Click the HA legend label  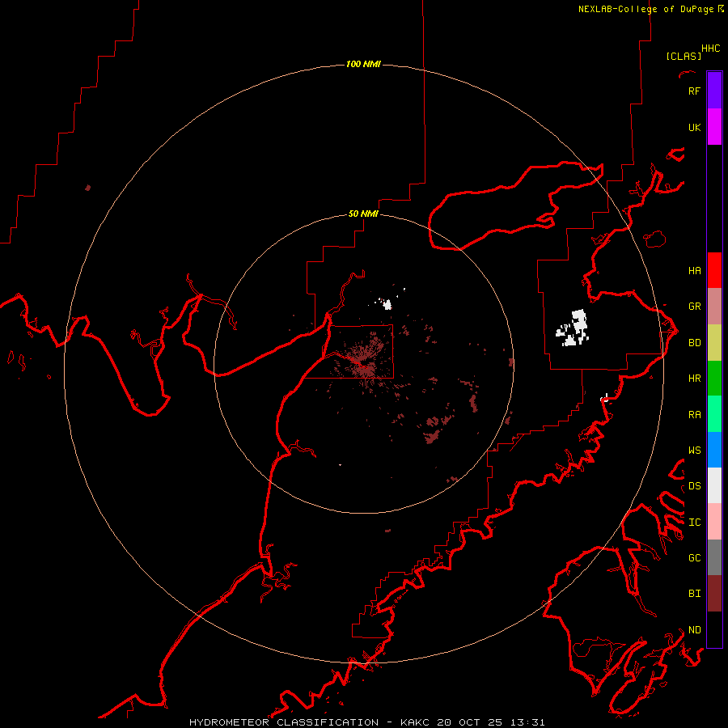(x=694, y=270)
